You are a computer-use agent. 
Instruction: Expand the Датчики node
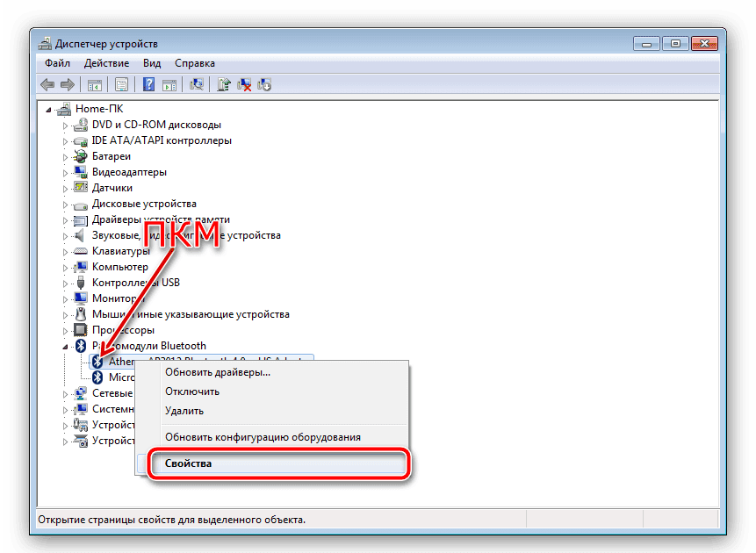click(x=65, y=189)
